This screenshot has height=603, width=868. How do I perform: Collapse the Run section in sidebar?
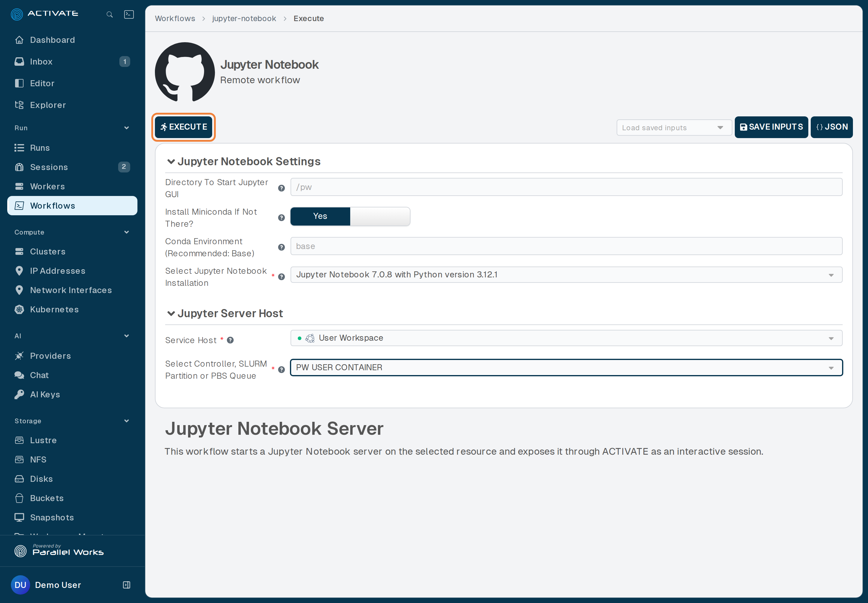127,128
